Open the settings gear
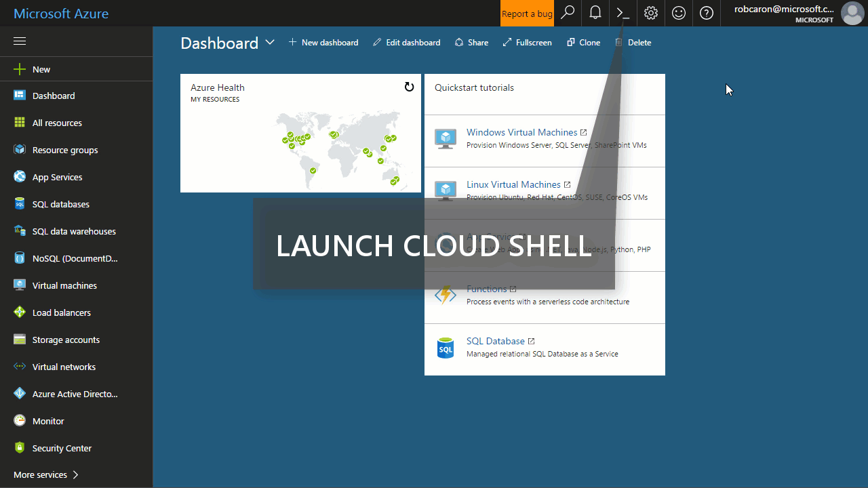This screenshot has width=868, height=488. point(651,13)
